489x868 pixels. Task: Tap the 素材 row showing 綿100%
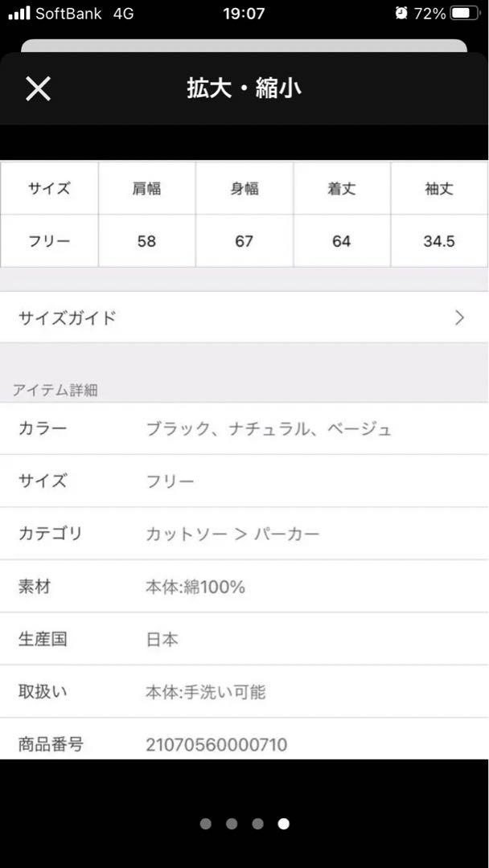pyautogui.click(x=244, y=587)
